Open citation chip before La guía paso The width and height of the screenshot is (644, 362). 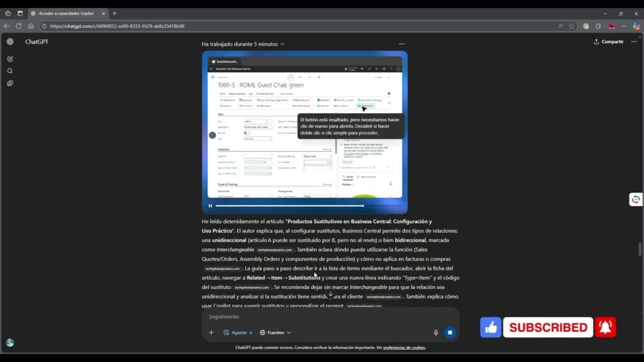223,269
